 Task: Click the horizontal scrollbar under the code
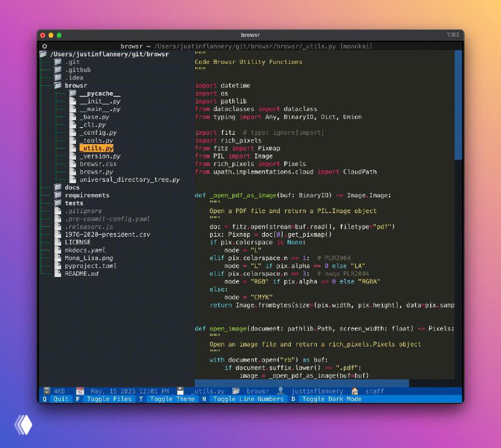pos(301,383)
